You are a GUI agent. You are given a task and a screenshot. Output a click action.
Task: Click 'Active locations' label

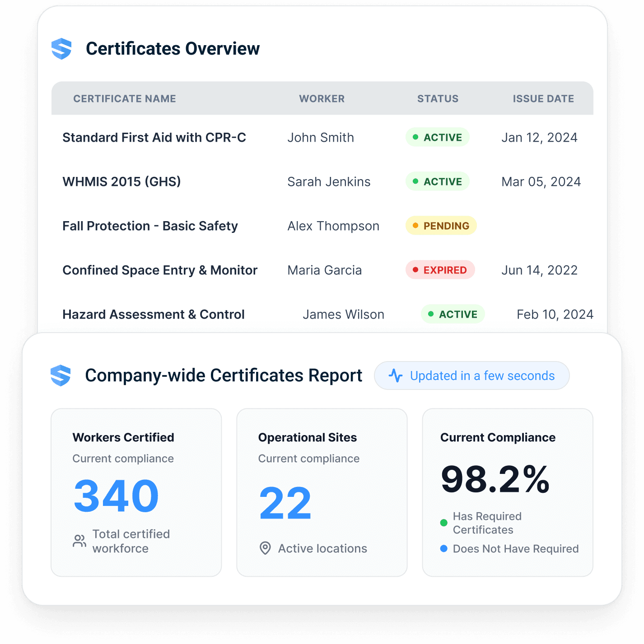tap(322, 548)
